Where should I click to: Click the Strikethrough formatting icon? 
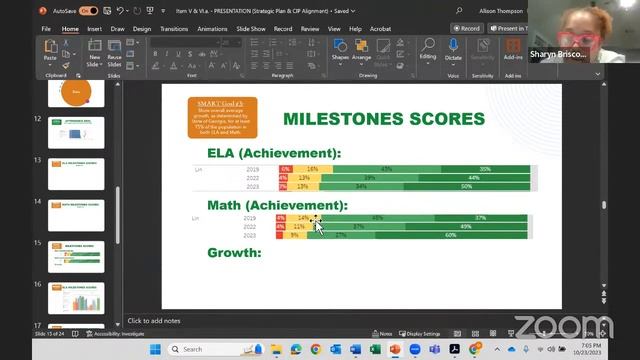click(202, 54)
